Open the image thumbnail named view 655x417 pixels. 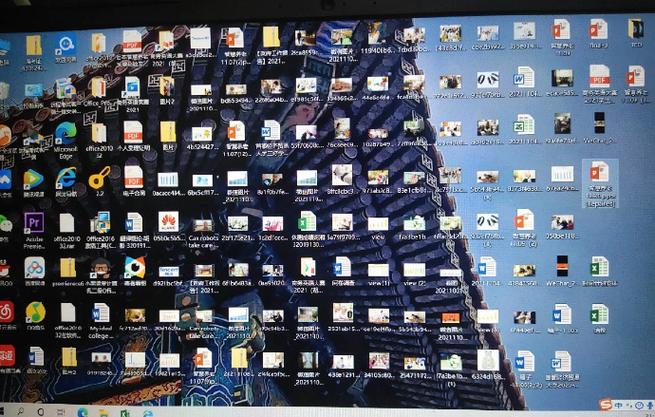point(378,224)
